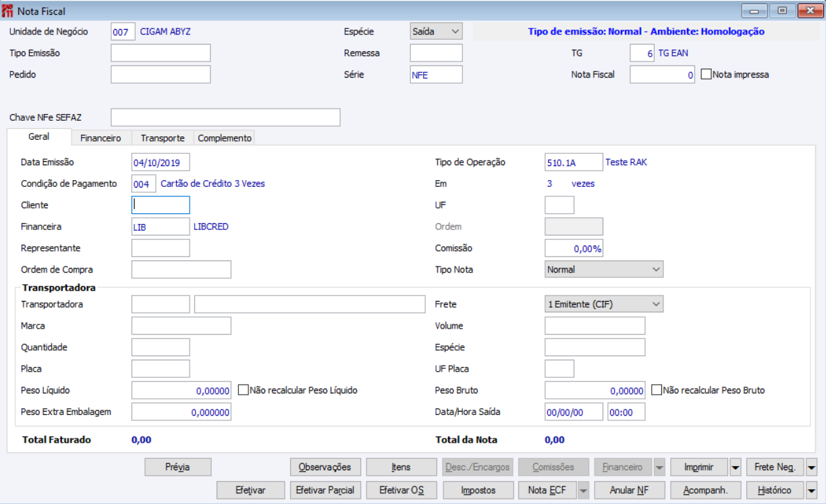The width and height of the screenshot is (826, 504).
Task: Click the Efetivar button
Action: (x=250, y=490)
